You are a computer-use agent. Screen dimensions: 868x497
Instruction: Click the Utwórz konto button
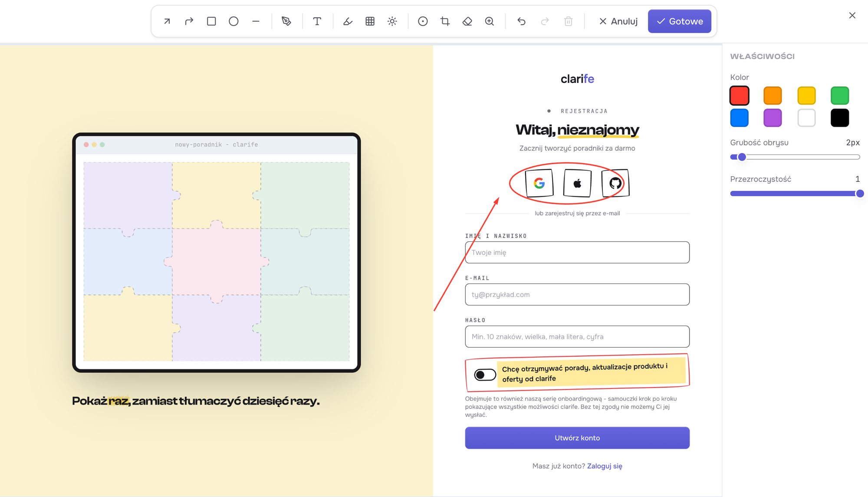(x=577, y=438)
